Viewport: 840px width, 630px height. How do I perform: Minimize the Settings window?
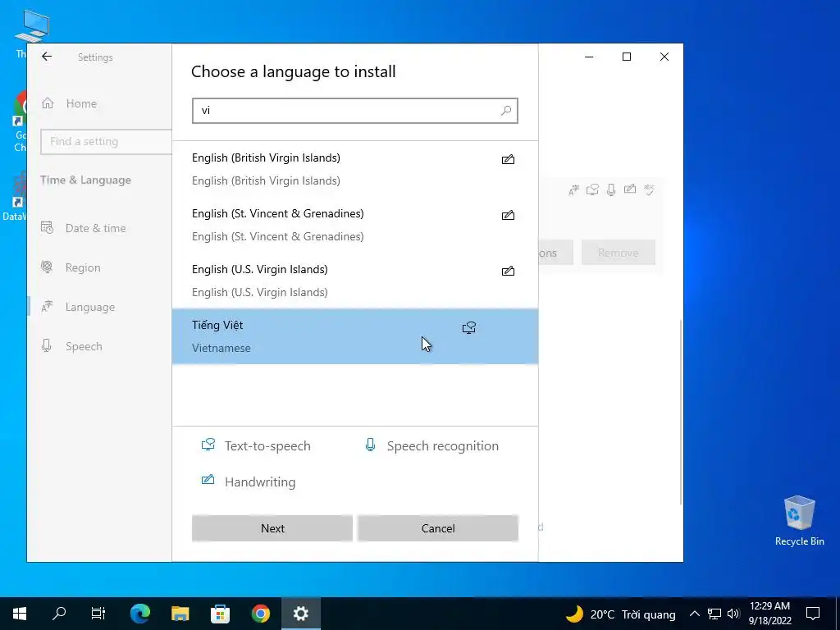589,57
